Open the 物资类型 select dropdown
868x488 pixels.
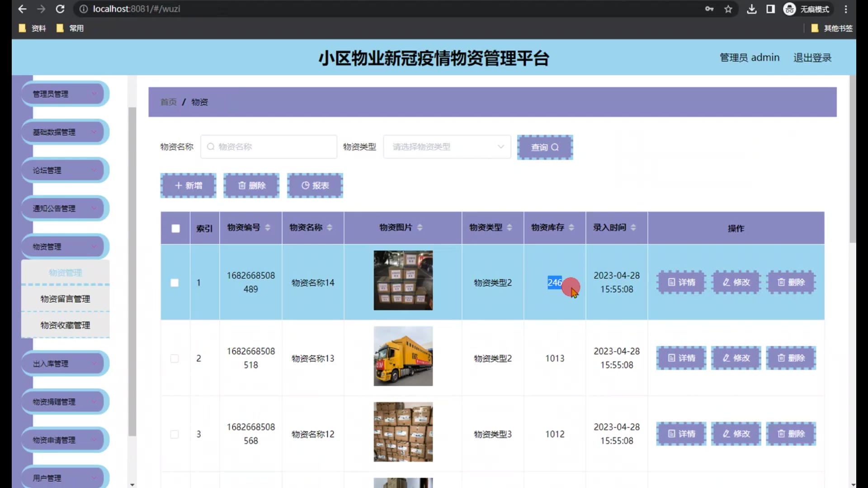tap(447, 147)
